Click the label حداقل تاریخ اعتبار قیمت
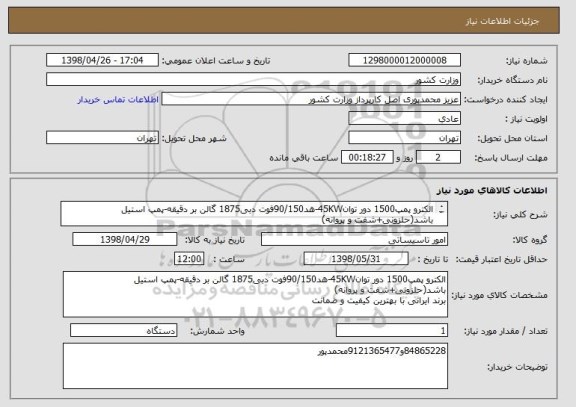The width and height of the screenshot is (576, 407). click(x=501, y=259)
